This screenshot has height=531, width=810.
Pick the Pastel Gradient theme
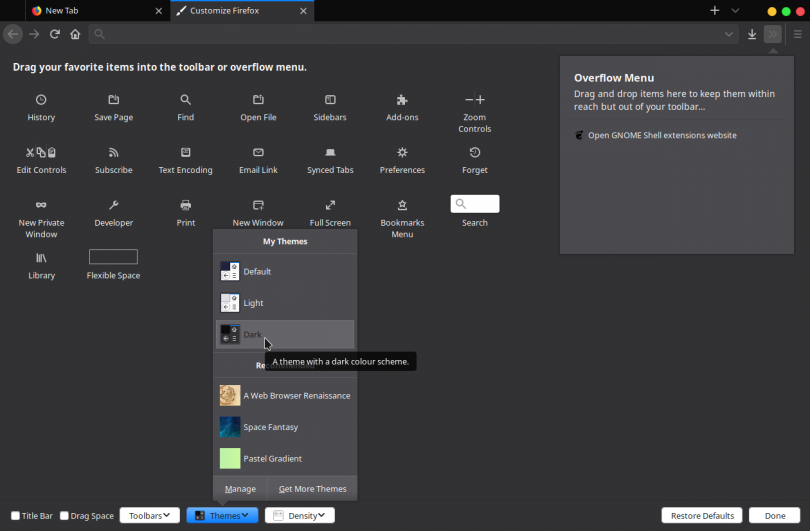pyautogui.click(x=285, y=459)
